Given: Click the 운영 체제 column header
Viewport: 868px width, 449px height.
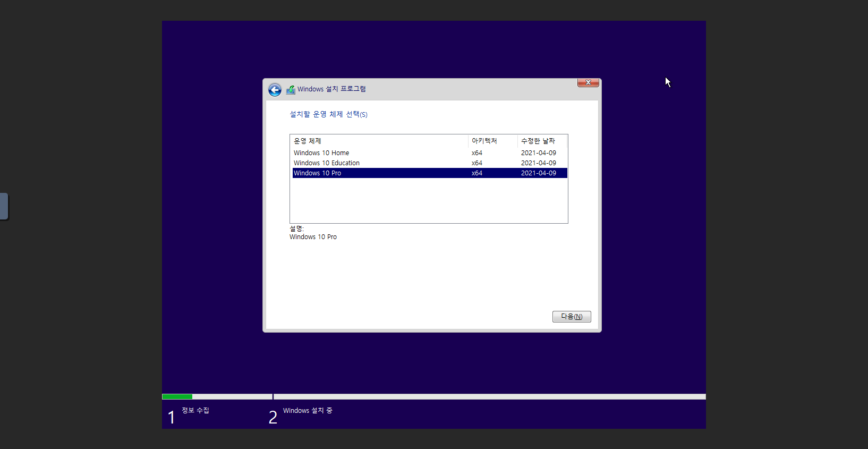Looking at the screenshot, I should click(379, 141).
